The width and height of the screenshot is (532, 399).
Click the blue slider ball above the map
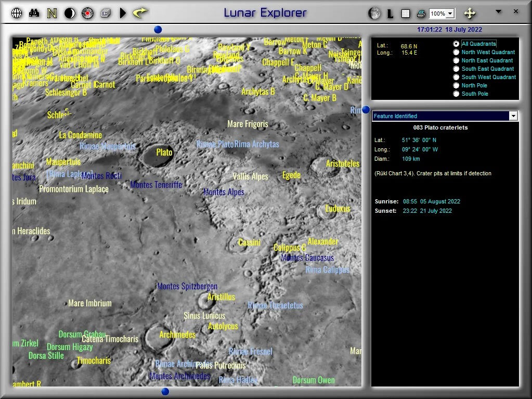tap(158, 30)
